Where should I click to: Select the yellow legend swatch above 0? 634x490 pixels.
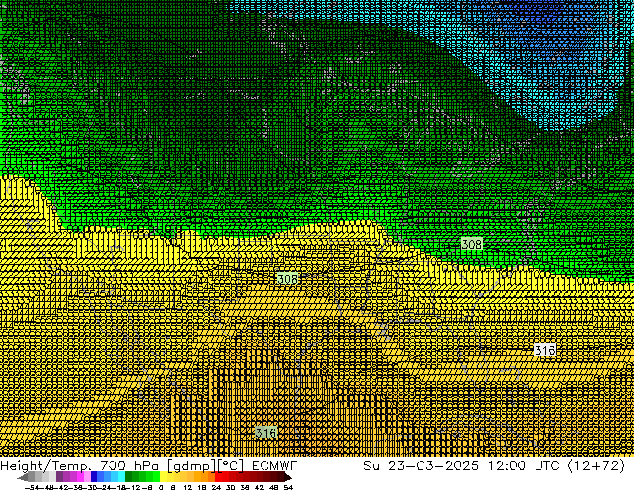point(163,477)
